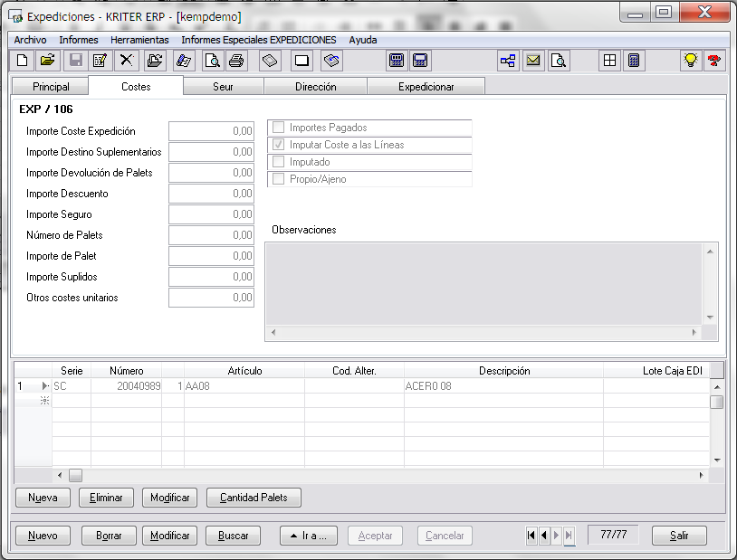Click the Borrar button
This screenshot has width=737, height=560.
109,536
